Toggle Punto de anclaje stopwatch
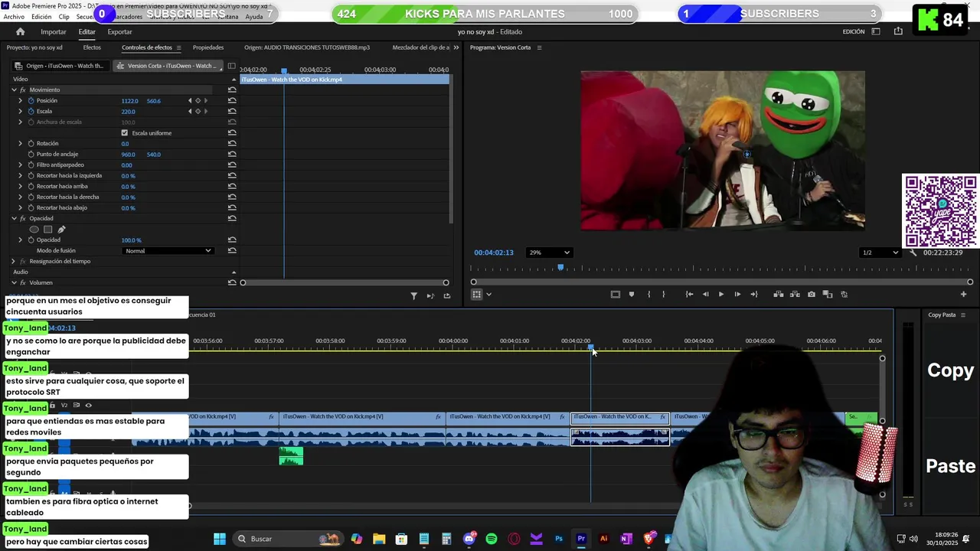This screenshot has height=551, width=980. 31,155
